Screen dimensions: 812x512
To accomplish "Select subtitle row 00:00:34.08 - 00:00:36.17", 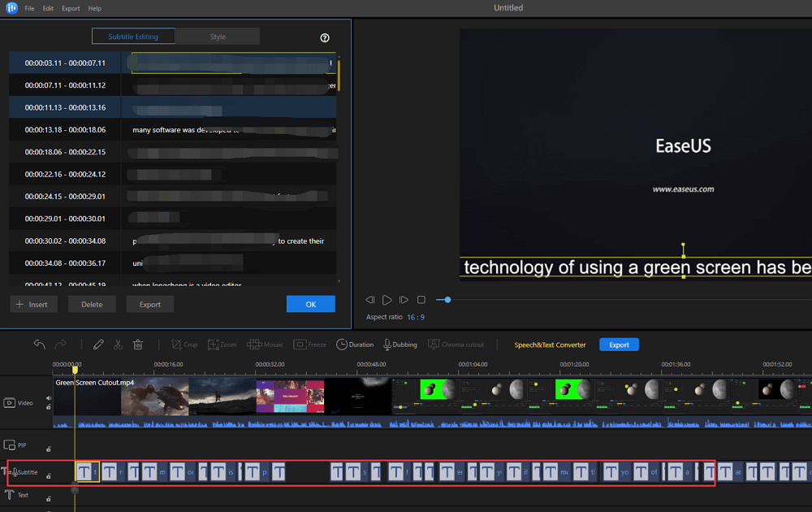I will point(172,263).
